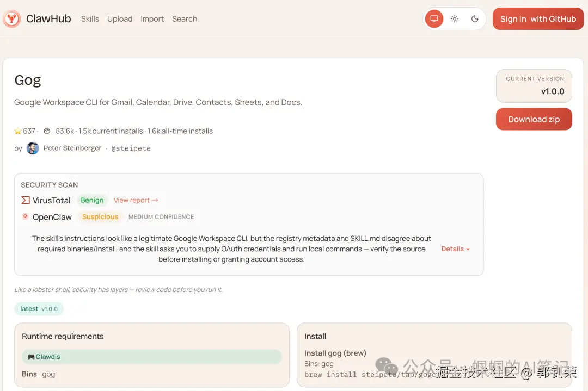Switch to dark theme moon icon
Screen dimensions: 588x391
tap(475, 18)
